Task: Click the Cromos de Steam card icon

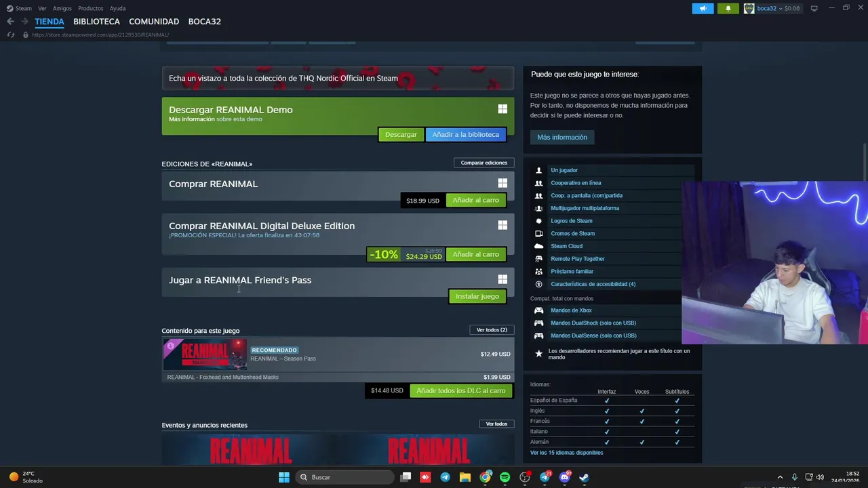Action: (x=538, y=234)
